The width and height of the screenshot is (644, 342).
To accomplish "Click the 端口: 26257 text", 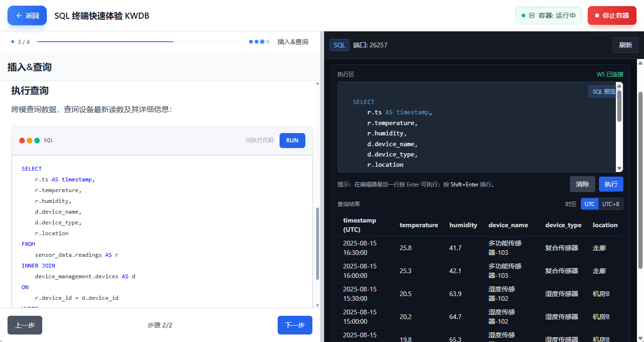I will pos(370,45).
